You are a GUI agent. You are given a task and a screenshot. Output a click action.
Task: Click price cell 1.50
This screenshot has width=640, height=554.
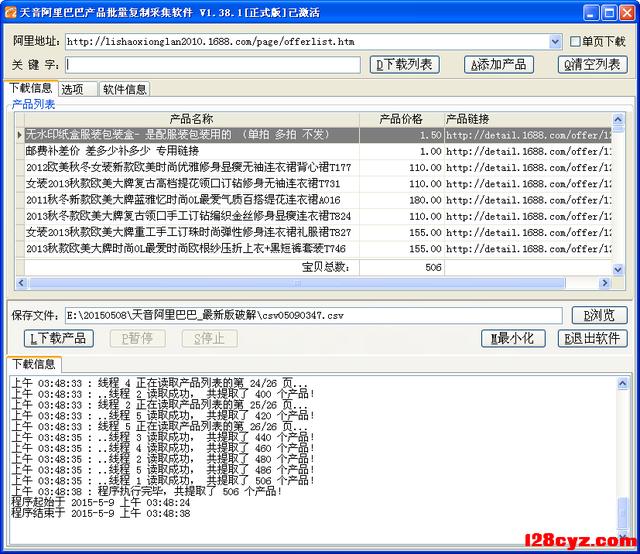click(402, 135)
